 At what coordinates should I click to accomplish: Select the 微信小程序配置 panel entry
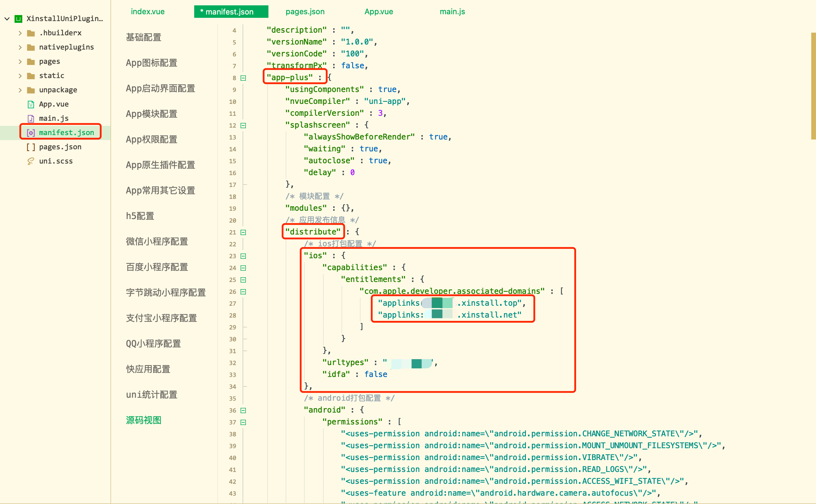coord(157,241)
